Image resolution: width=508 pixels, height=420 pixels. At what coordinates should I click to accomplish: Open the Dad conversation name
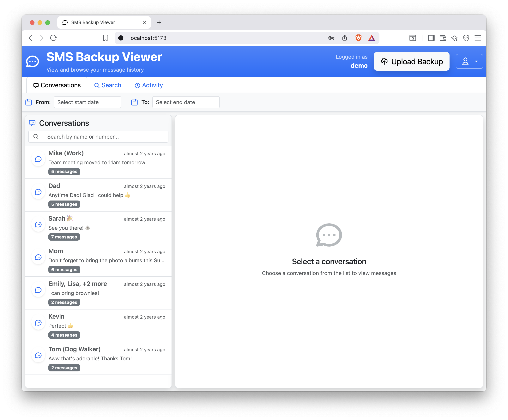click(x=54, y=186)
